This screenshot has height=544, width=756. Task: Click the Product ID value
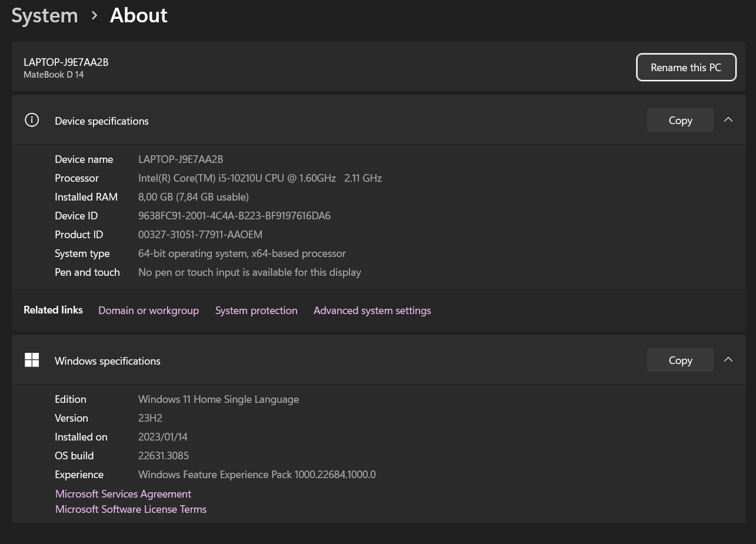pos(200,235)
